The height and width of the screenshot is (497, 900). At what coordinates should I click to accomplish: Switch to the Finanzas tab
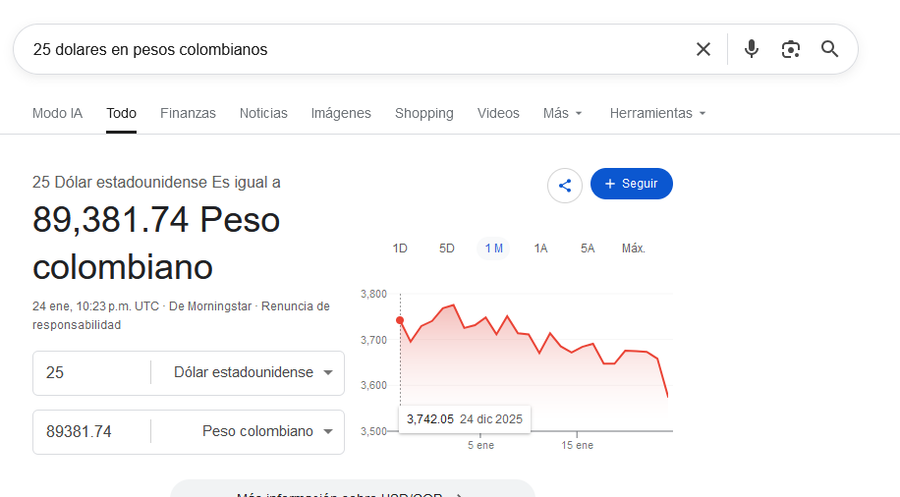pos(188,113)
